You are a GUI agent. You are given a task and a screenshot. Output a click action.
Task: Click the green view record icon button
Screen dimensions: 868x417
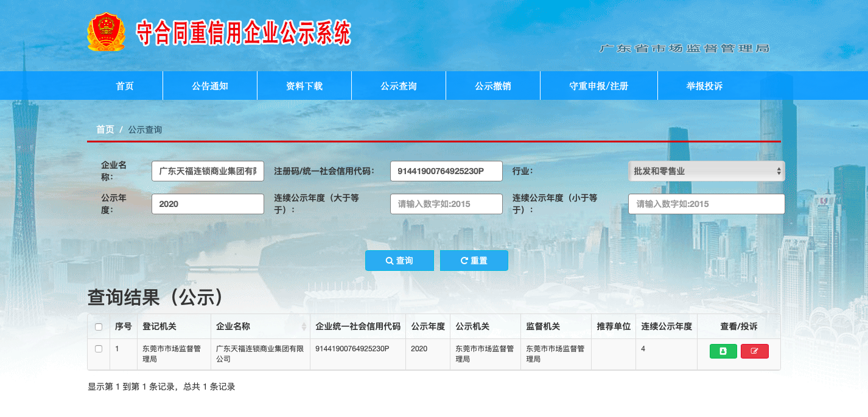click(x=723, y=351)
